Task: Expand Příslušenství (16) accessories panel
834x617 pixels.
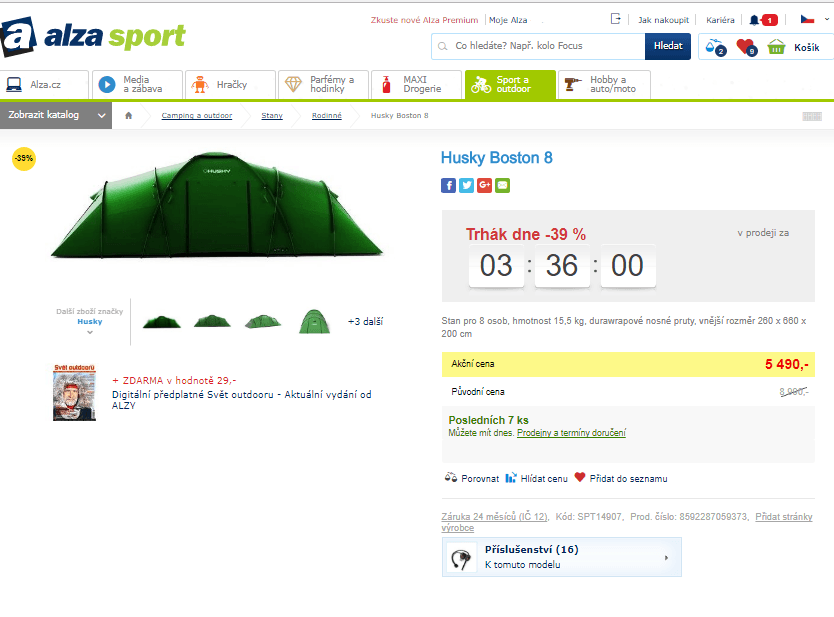Action: (x=561, y=557)
